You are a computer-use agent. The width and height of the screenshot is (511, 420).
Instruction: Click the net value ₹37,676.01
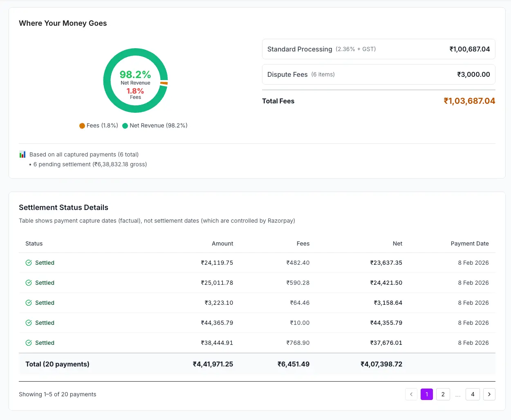pos(386,343)
